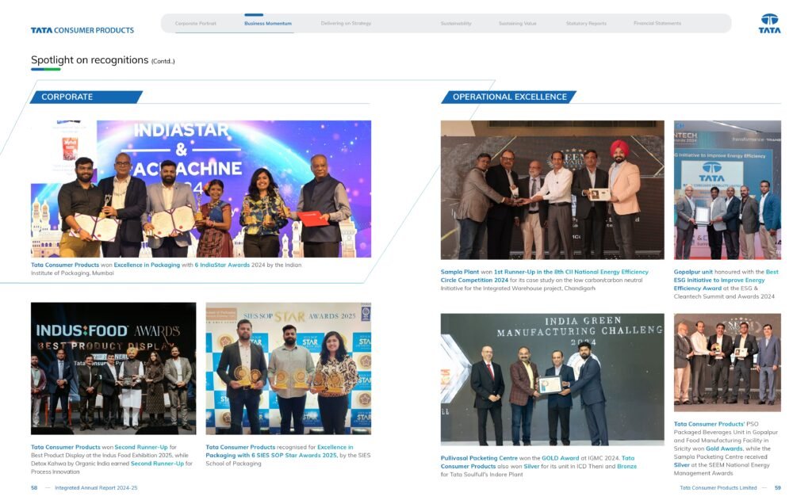Click "Cleantech Summit and Awards 2024" line

(x=724, y=296)
